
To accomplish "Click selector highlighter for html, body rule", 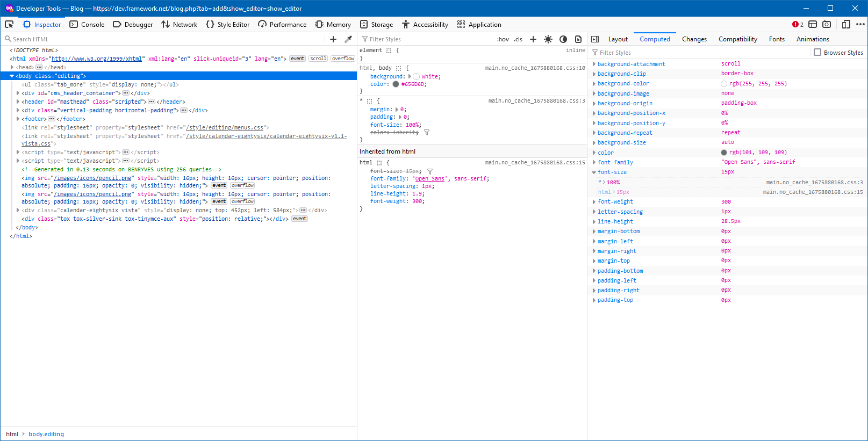I will tap(398, 68).
